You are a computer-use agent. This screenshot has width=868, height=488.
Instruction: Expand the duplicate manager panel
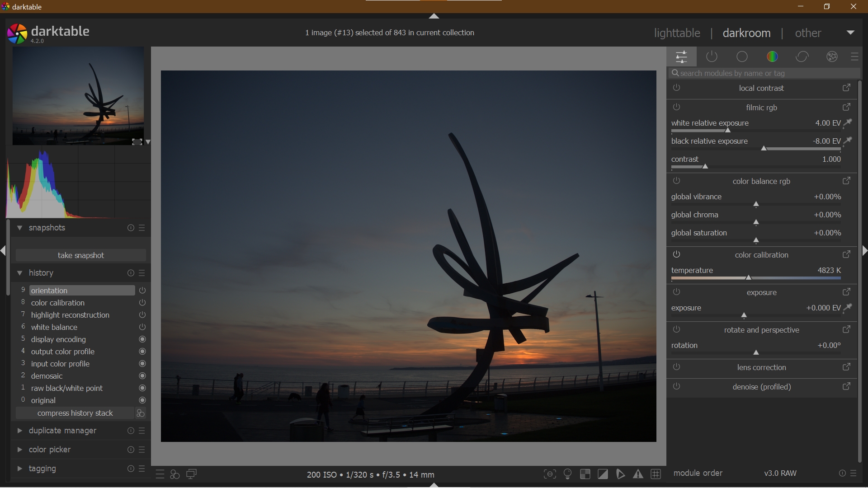tap(19, 431)
